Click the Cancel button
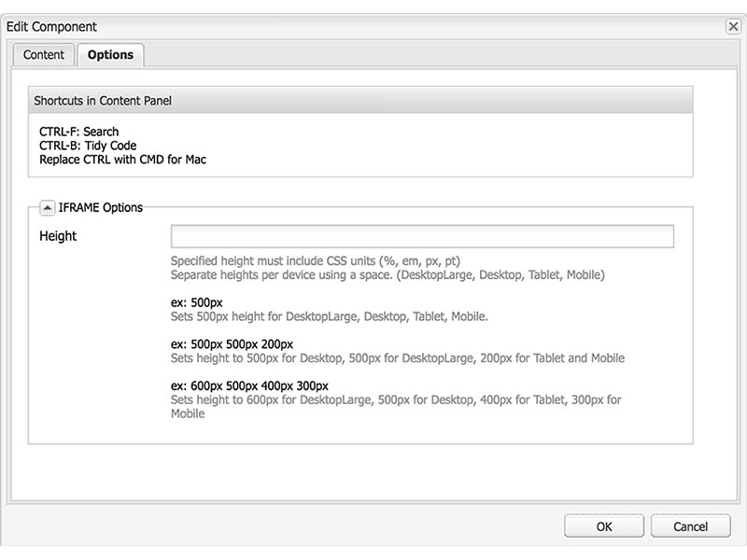The image size is (747, 560). point(691,525)
